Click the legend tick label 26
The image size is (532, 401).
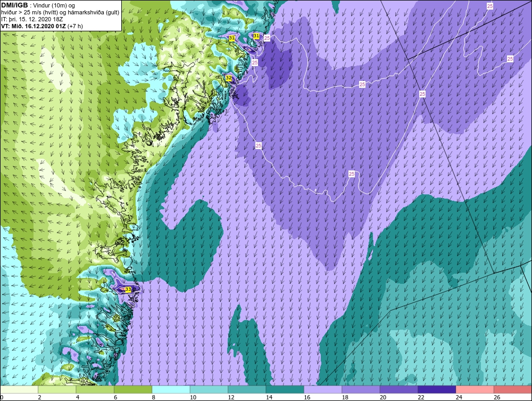tap(497, 397)
